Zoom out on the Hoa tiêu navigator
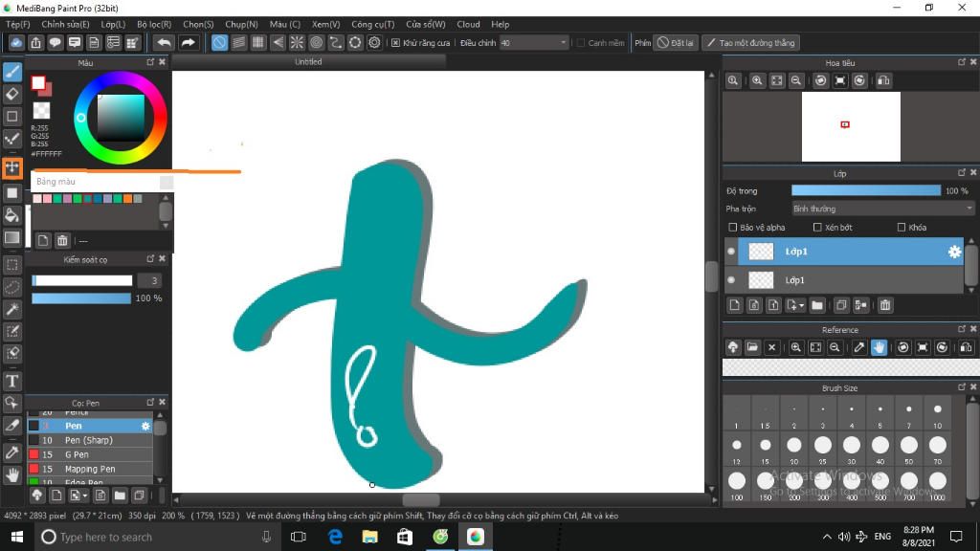Viewport: 980px width, 551px height. pyautogui.click(x=795, y=80)
